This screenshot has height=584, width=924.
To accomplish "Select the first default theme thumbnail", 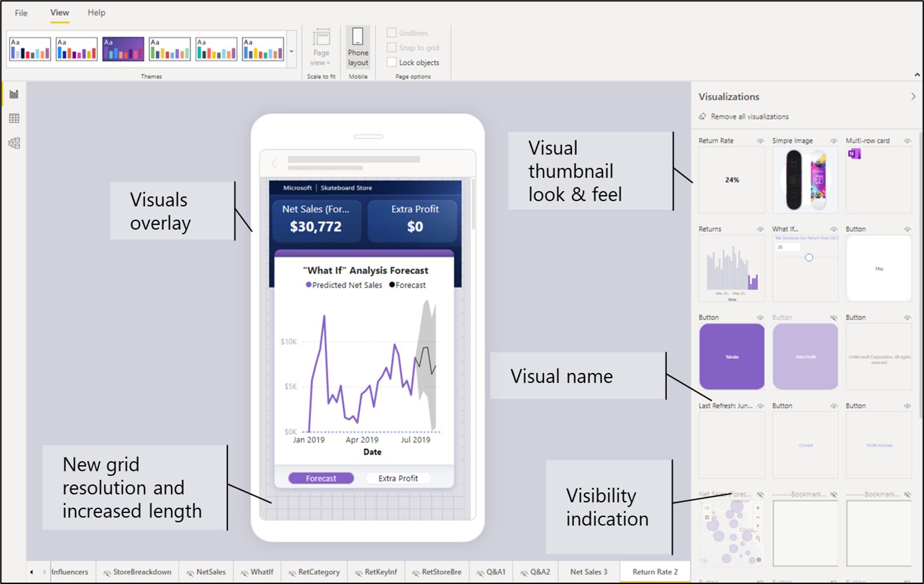I will pyautogui.click(x=30, y=49).
